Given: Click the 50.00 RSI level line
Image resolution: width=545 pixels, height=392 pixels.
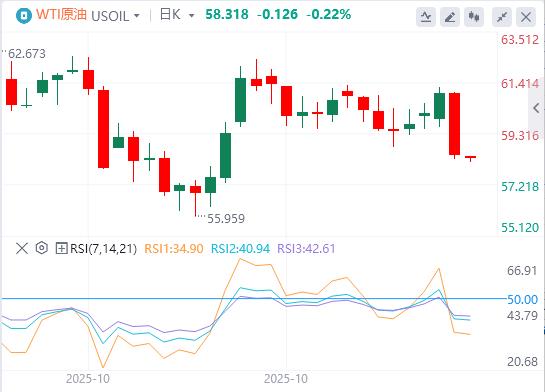Looking at the screenshot, I should click(253, 299).
